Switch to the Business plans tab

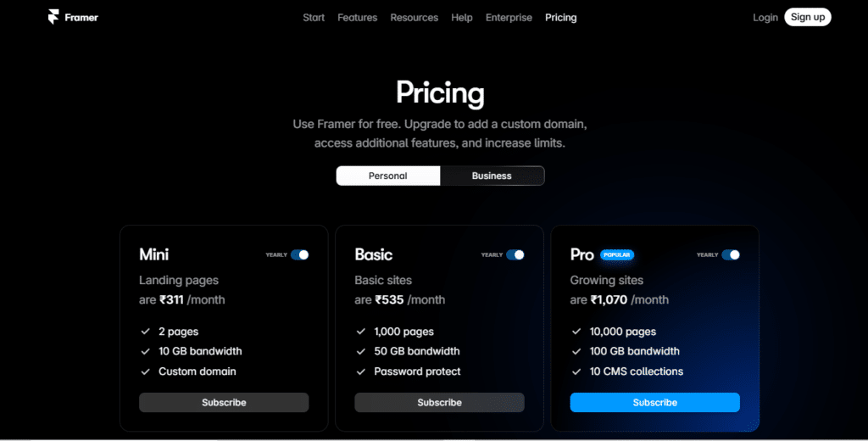pos(492,176)
